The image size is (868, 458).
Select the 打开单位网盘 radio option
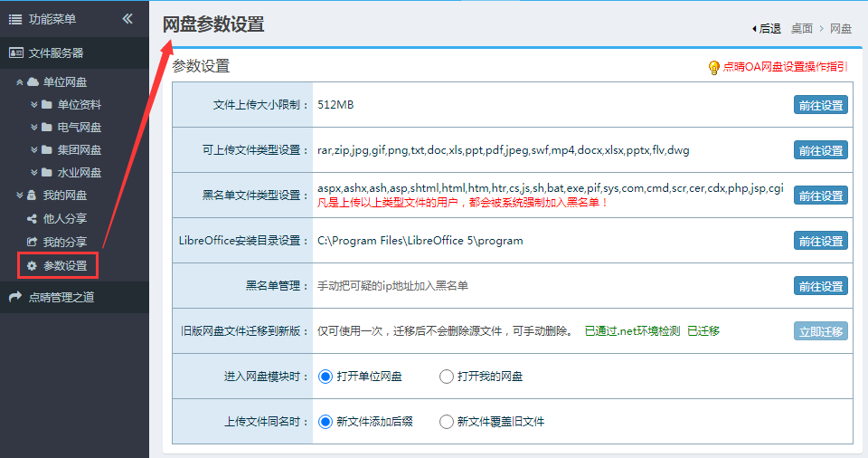tap(325, 377)
